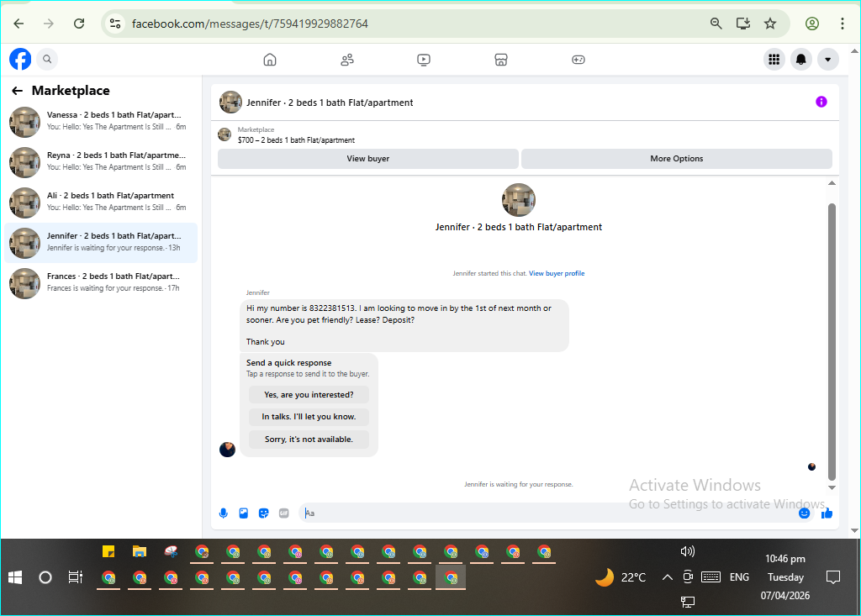Viewport: 861px width, 616px height.
Task: Click the taskbar volume icon
Action: click(688, 551)
